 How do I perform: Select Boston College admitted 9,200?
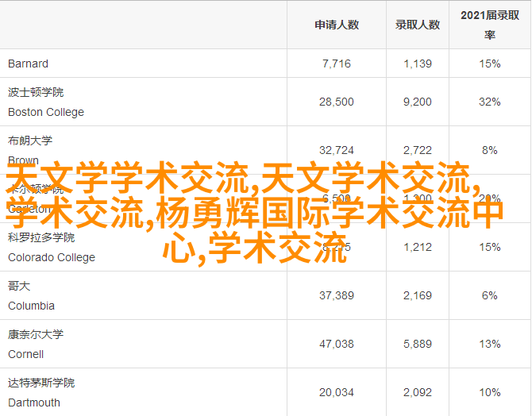pyautogui.click(x=418, y=102)
